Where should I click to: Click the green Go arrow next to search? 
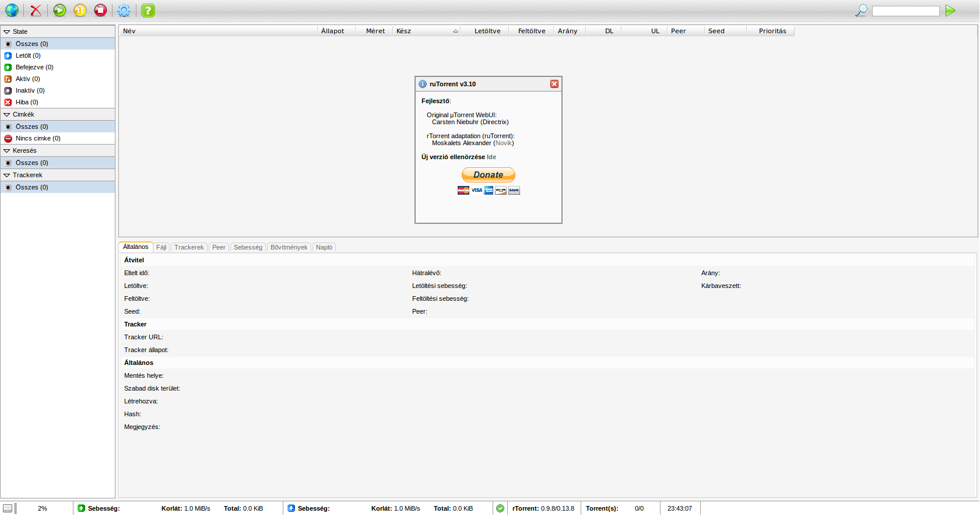[950, 10]
